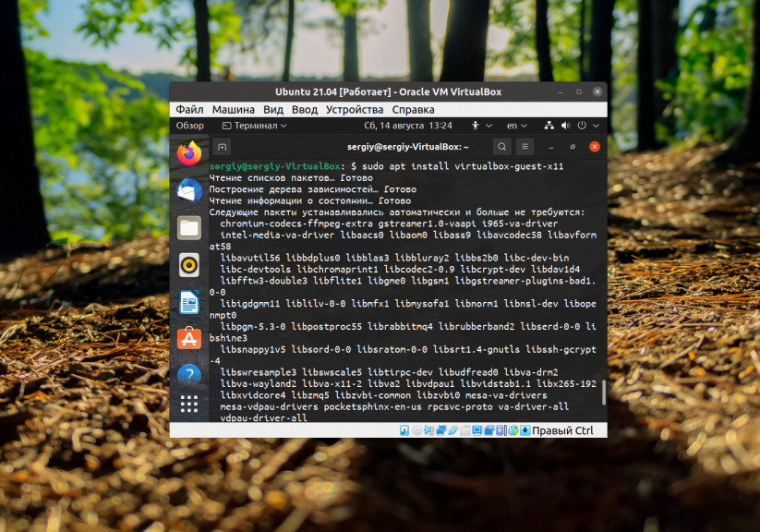The width and height of the screenshot is (760, 532).
Task: Launch LibreOffice Writer from the dock
Action: 189,303
